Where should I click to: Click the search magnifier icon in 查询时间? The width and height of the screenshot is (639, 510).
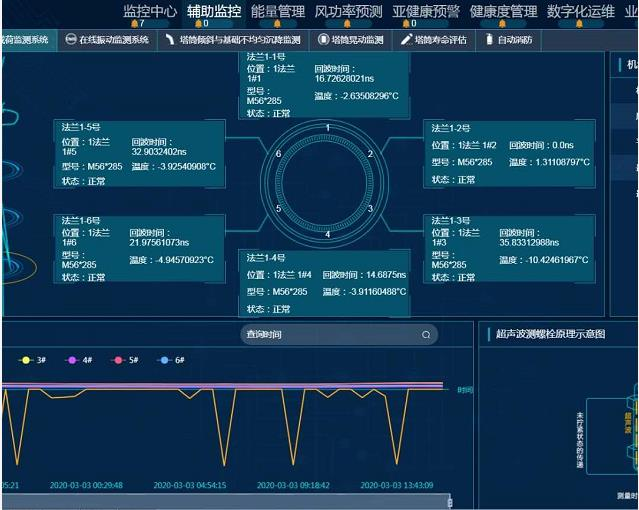click(426, 335)
